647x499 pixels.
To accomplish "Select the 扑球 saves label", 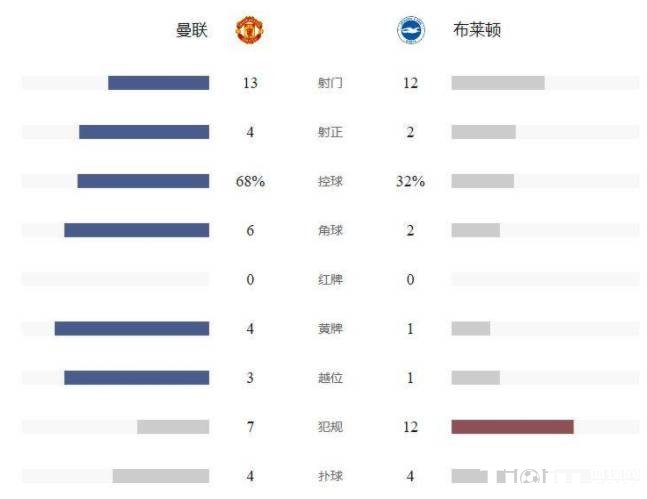I will click(x=330, y=476).
